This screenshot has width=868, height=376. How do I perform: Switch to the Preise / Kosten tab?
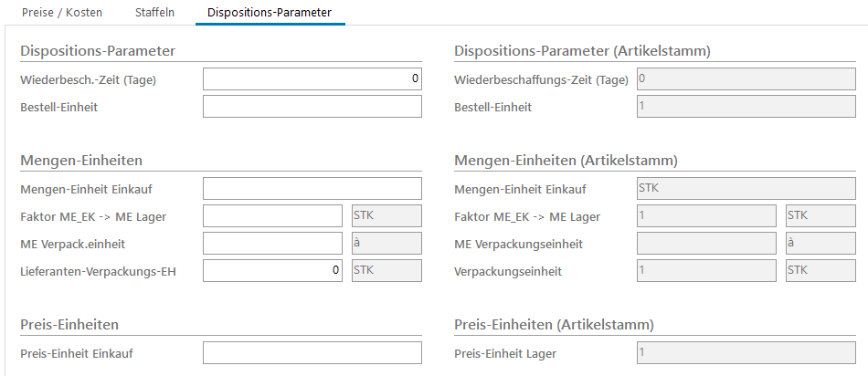(x=63, y=13)
